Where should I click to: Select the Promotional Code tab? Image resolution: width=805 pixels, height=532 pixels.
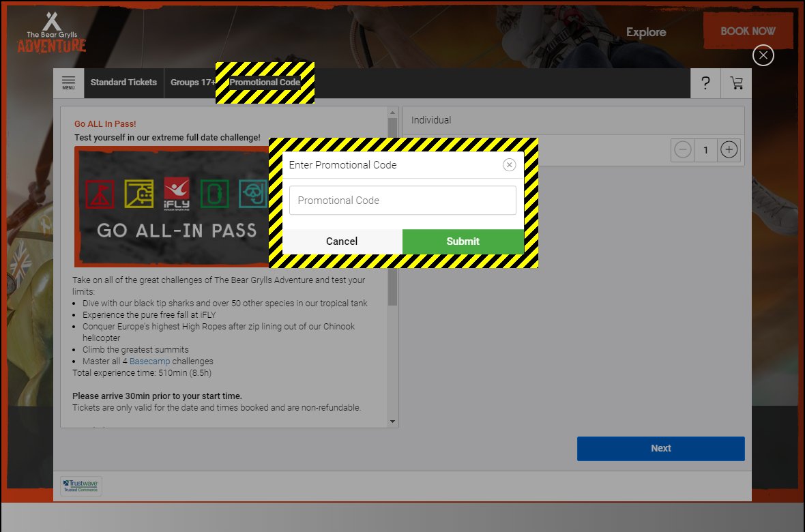click(x=265, y=83)
